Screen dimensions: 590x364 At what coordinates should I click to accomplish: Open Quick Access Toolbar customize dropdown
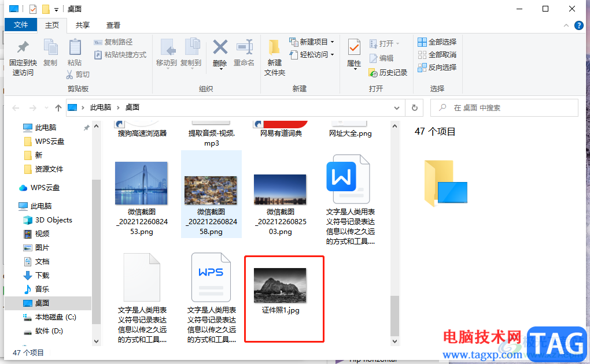pos(56,9)
